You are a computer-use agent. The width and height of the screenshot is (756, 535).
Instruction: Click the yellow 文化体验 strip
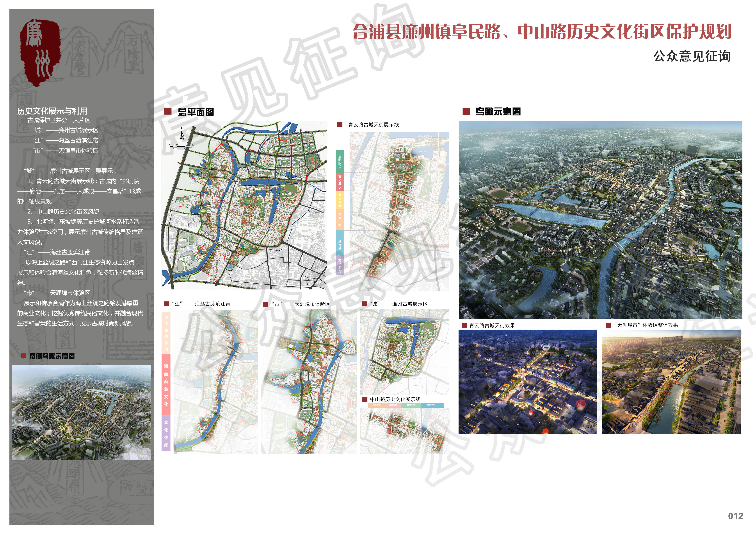coord(340,200)
